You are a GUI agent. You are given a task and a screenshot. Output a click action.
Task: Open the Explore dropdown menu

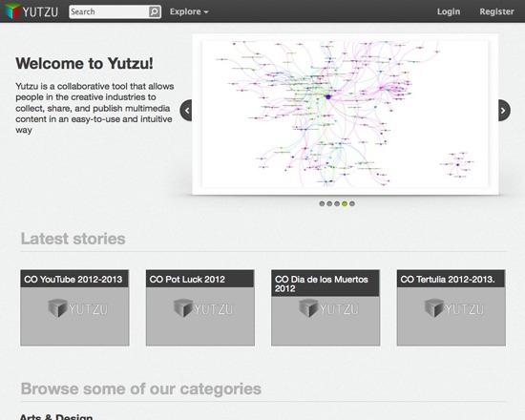(x=189, y=11)
